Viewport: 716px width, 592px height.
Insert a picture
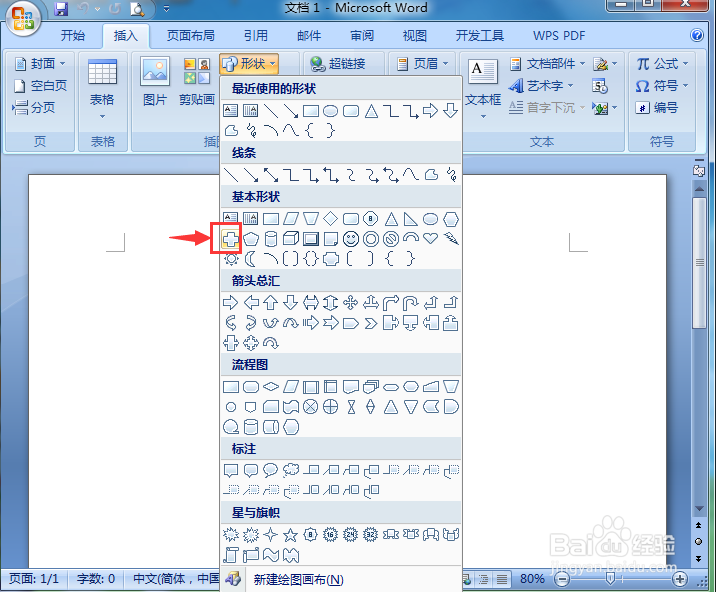pos(155,81)
